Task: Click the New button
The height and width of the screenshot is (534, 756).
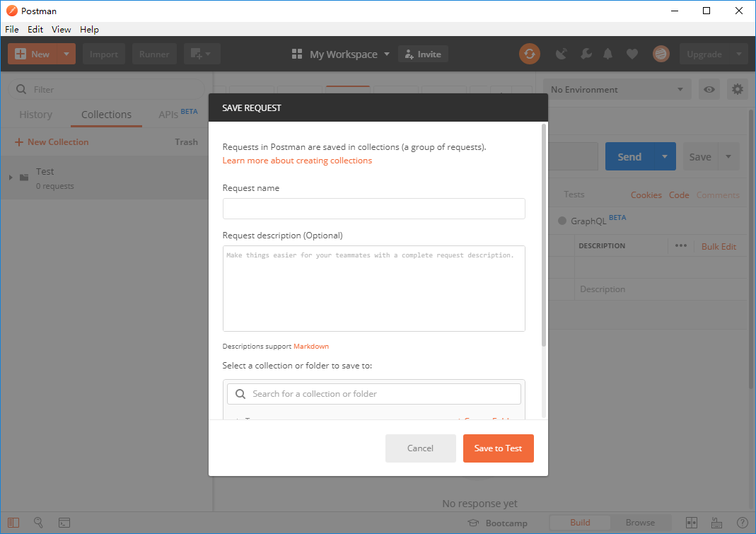Action: pos(33,54)
